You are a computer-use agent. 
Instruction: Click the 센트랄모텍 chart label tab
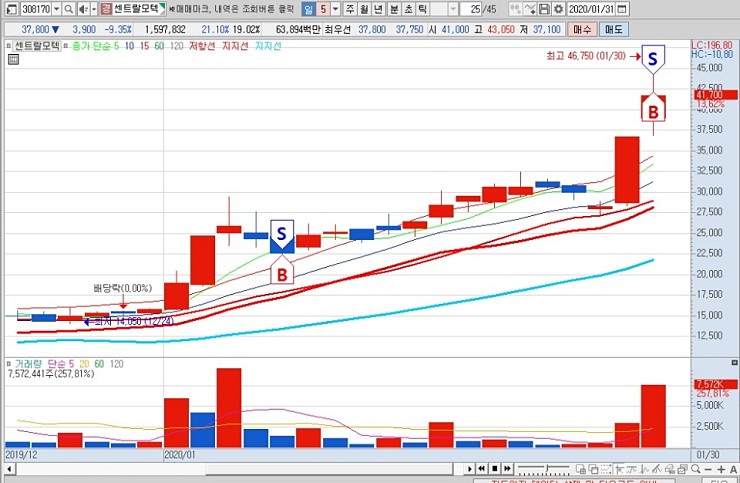[x=36, y=46]
